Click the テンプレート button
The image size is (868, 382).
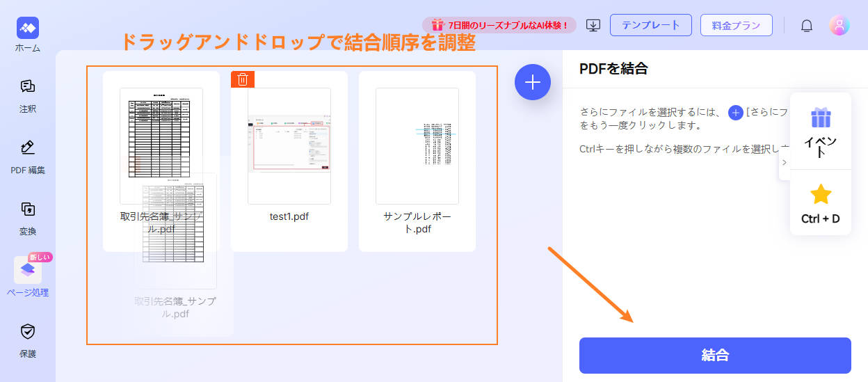tap(651, 25)
